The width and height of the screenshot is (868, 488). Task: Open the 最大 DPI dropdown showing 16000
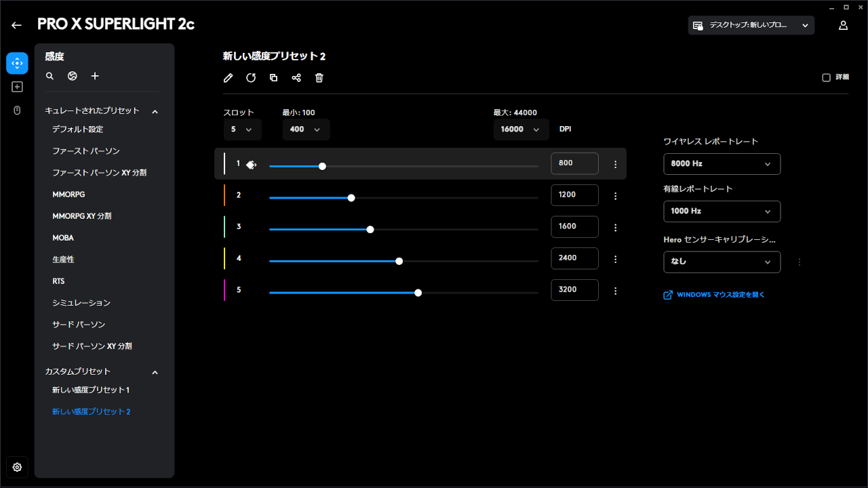click(x=521, y=129)
